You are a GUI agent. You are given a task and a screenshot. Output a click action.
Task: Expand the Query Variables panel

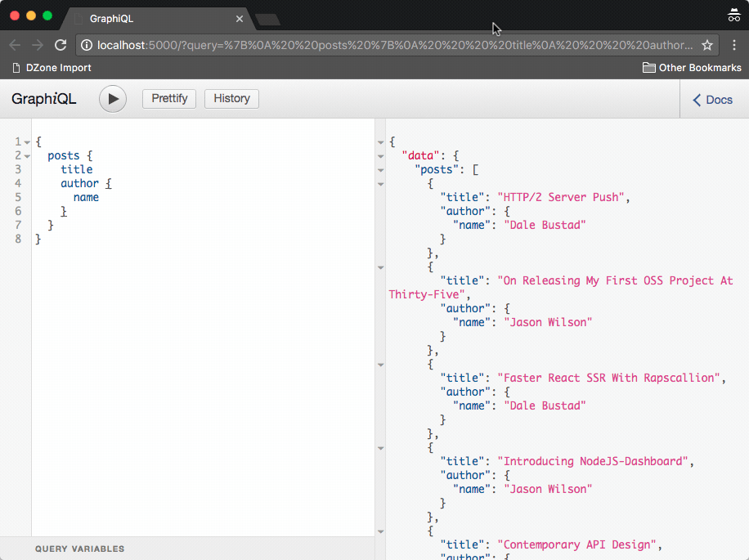[187, 549]
